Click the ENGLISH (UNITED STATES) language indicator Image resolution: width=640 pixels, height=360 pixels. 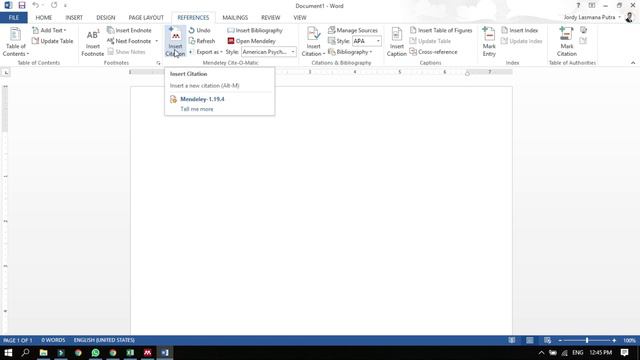[x=104, y=340]
